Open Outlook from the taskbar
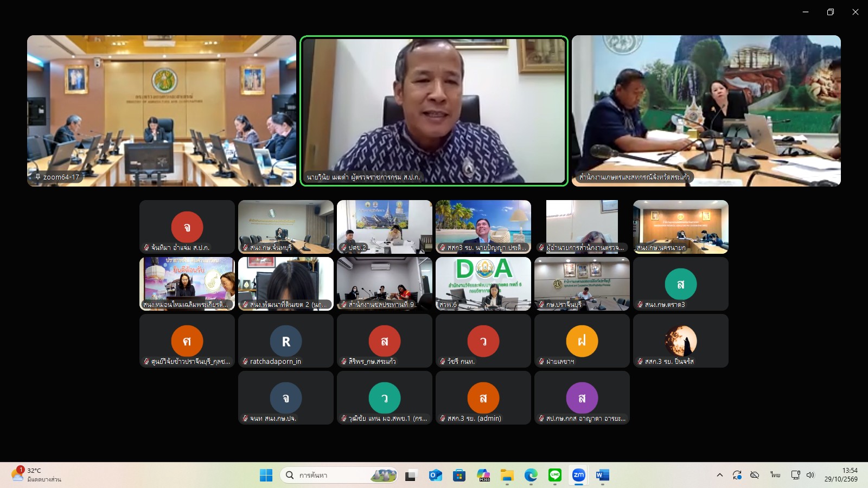Screen dimensions: 868x488 [x=435, y=476]
